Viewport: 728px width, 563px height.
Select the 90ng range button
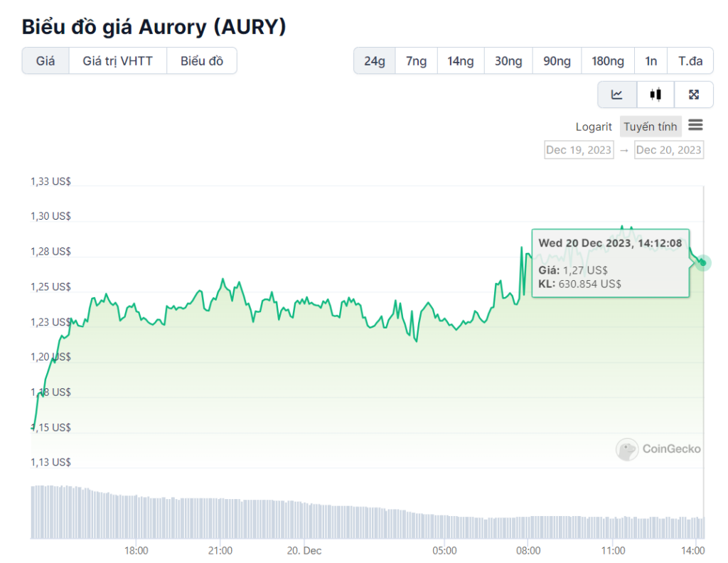(x=557, y=61)
